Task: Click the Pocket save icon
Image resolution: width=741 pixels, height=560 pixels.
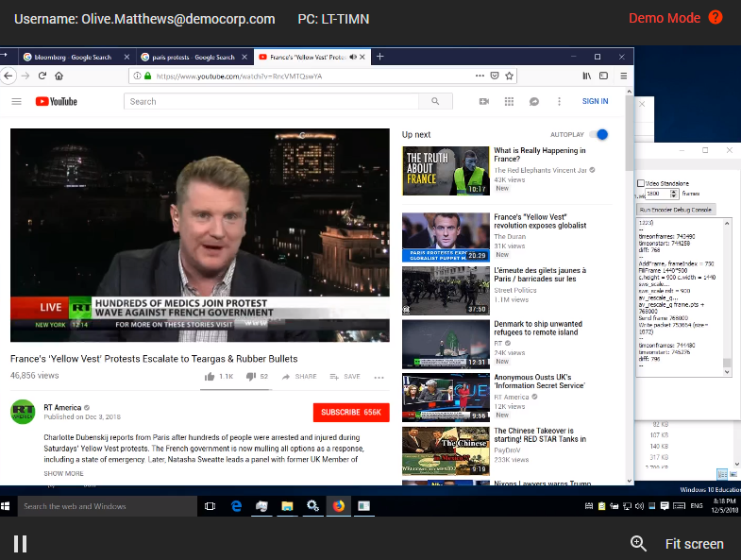Action: coord(495,76)
